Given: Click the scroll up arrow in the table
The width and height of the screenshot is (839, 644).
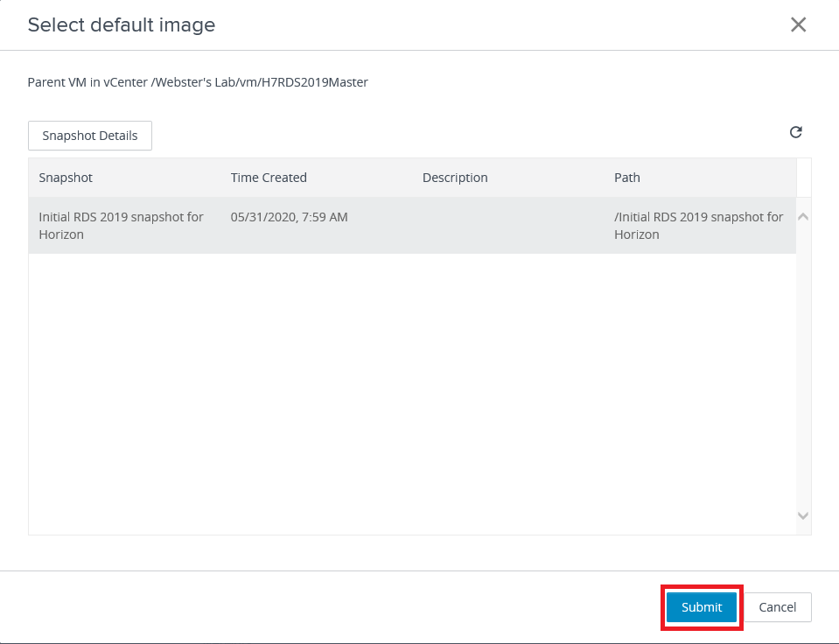Looking at the screenshot, I should (803, 216).
